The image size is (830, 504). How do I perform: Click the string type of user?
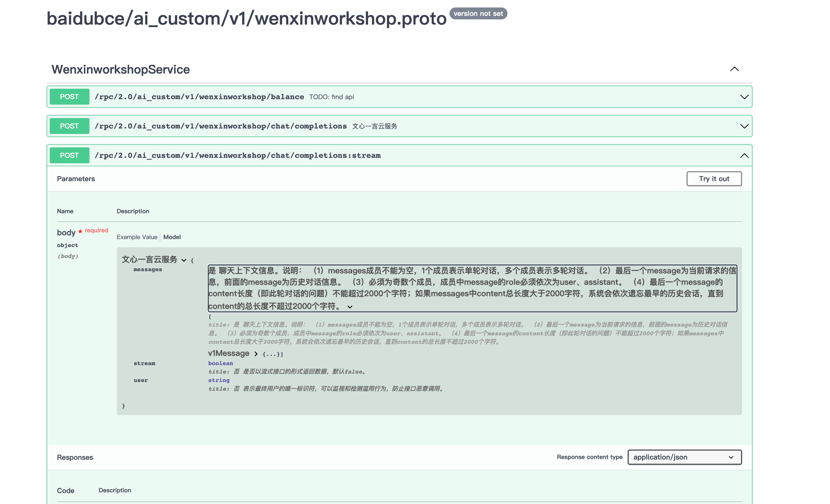coord(219,380)
